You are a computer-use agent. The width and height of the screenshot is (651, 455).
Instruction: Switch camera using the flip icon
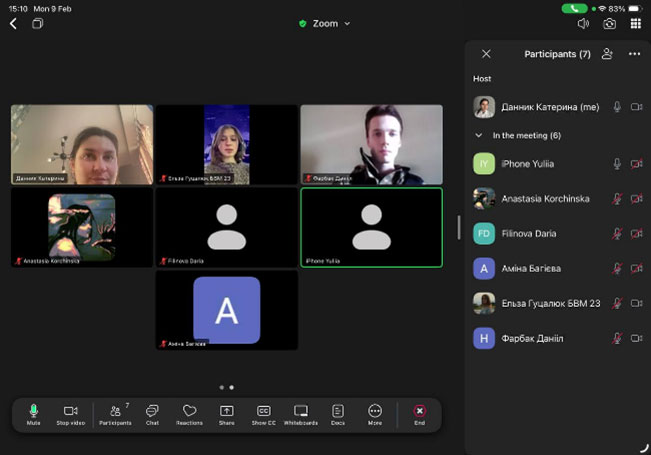tap(609, 24)
